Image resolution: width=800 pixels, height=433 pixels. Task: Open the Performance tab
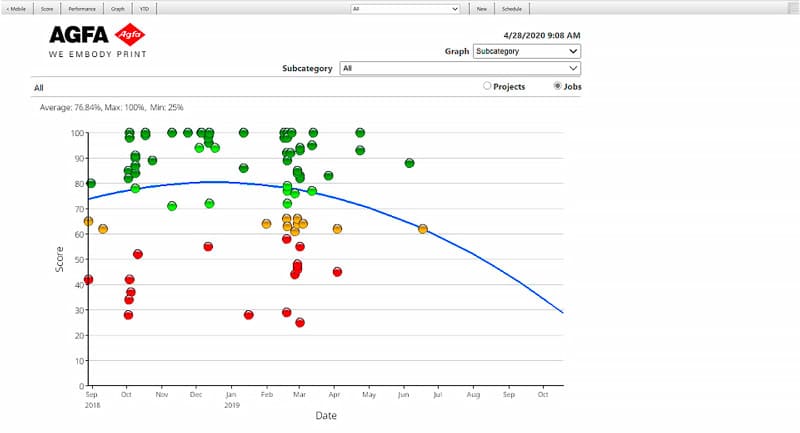coord(82,9)
